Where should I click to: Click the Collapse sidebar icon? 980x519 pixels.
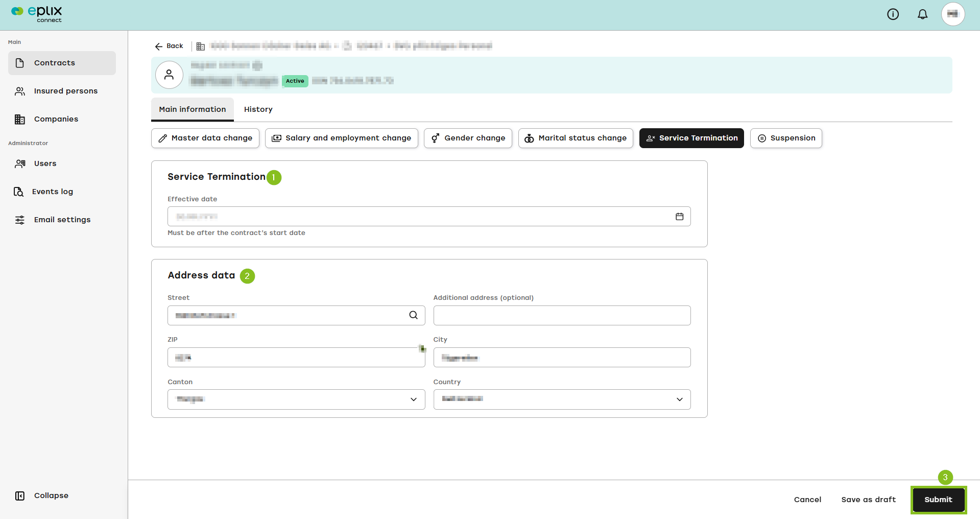[20, 496]
